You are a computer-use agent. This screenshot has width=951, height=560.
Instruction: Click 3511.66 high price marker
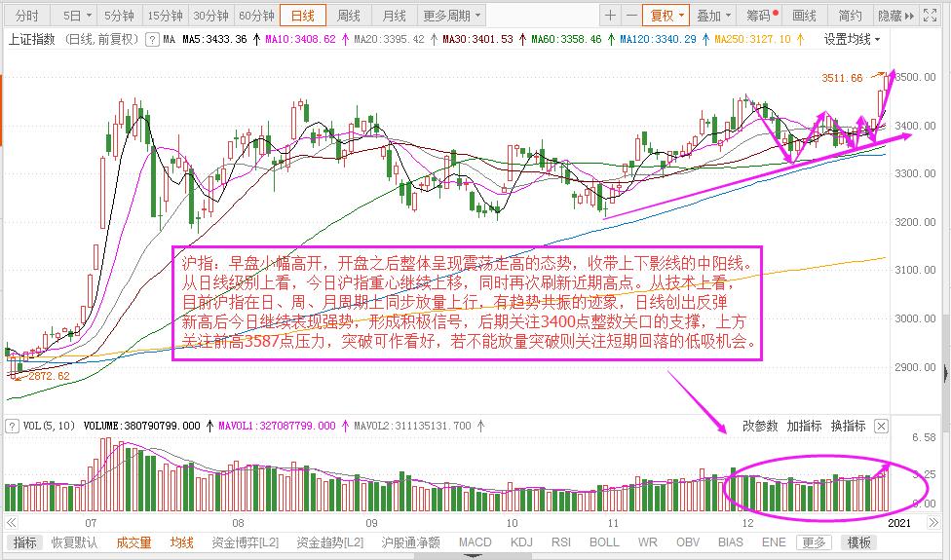click(x=842, y=78)
